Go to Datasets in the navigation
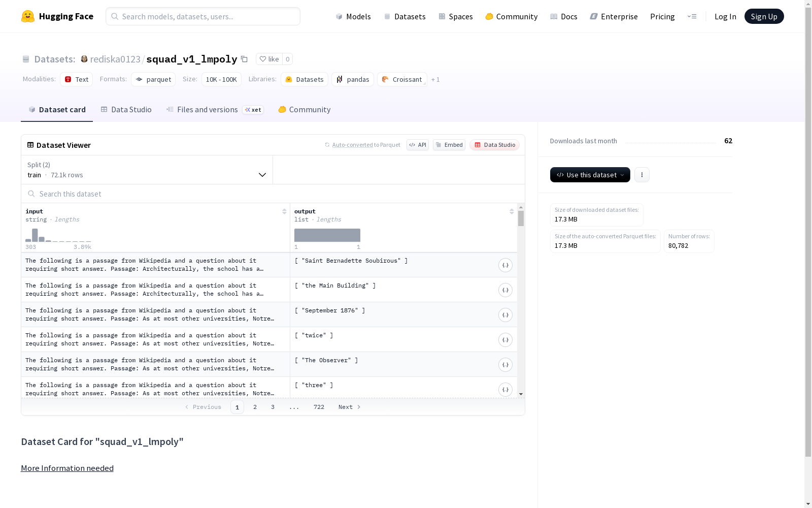 [x=404, y=16]
